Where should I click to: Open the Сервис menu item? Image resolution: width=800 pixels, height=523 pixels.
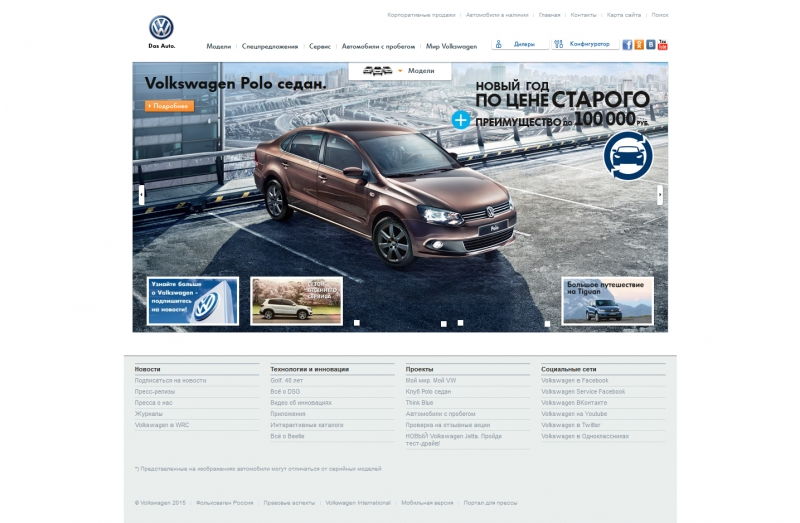click(320, 46)
